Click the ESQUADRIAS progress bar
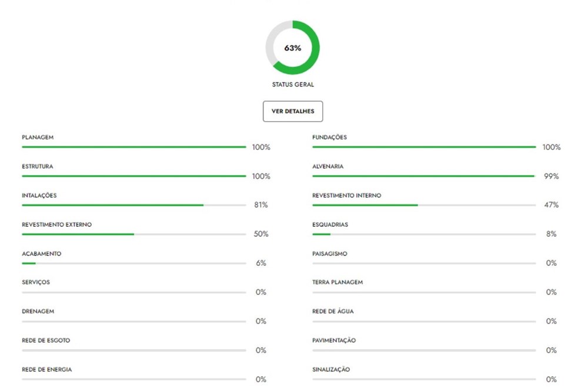The image size is (588, 392). click(423, 234)
